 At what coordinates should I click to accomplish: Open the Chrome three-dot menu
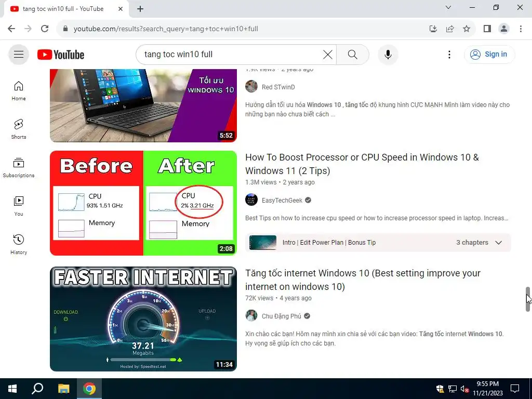[521, 29]
